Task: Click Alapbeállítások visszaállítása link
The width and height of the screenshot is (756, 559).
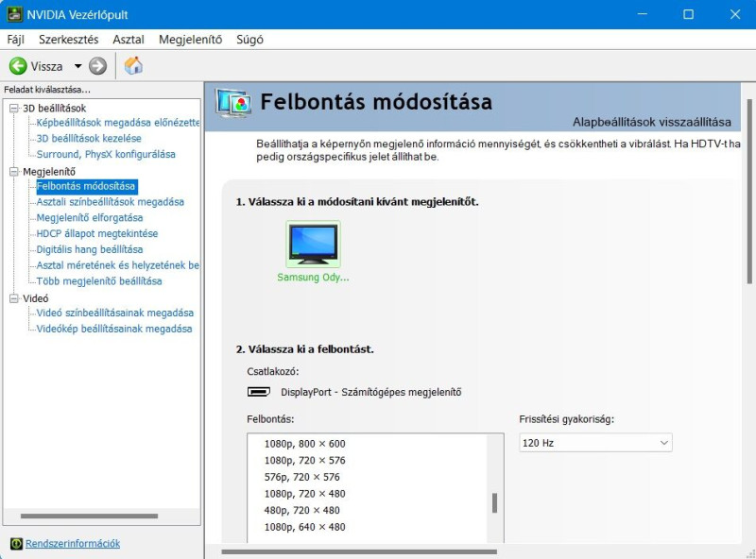Action: point(652,122)
